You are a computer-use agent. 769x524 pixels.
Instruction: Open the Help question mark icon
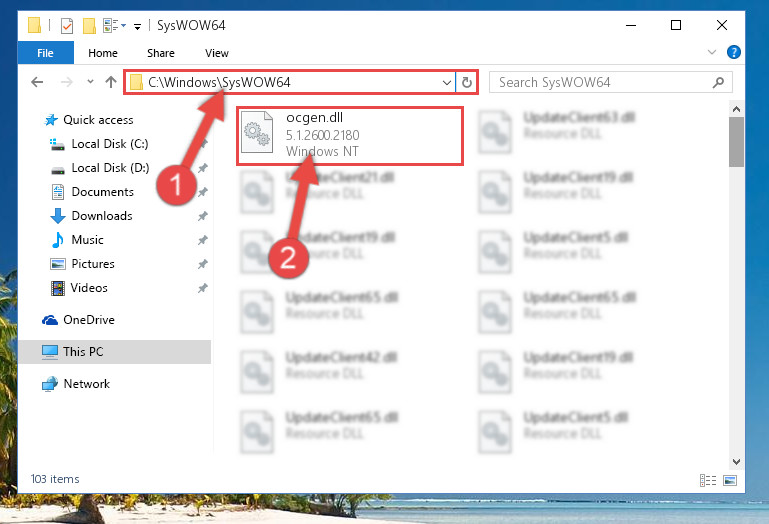734,52
